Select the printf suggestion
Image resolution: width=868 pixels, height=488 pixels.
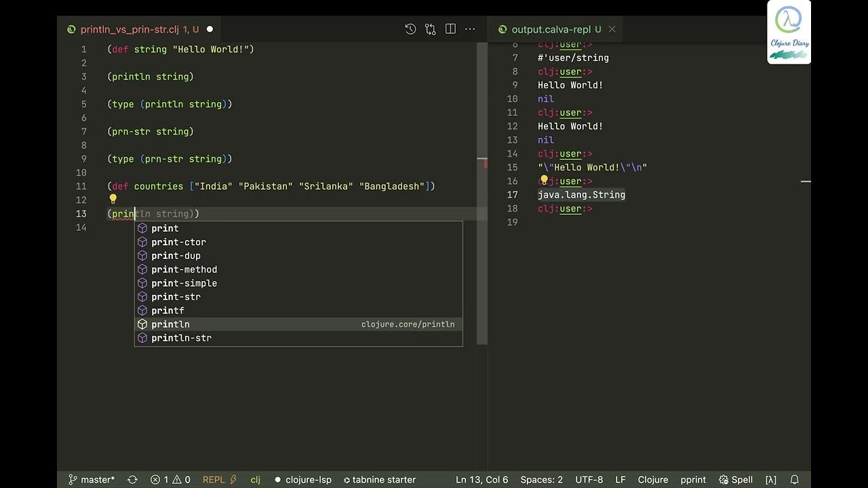point(298,310)
